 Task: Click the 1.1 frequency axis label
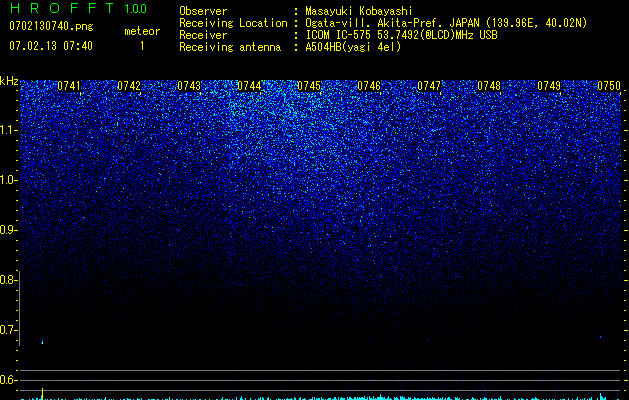tap(8, 130)
